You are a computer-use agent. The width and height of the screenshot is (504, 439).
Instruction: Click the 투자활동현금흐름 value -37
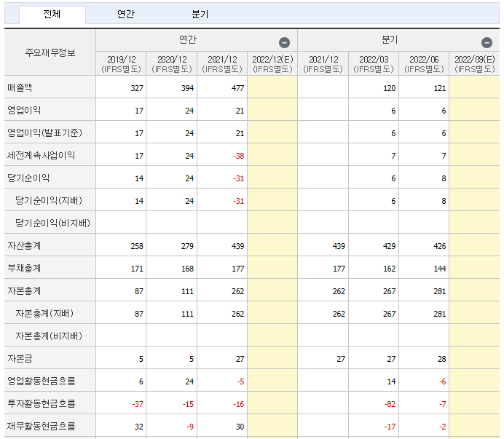pos(138,404)
